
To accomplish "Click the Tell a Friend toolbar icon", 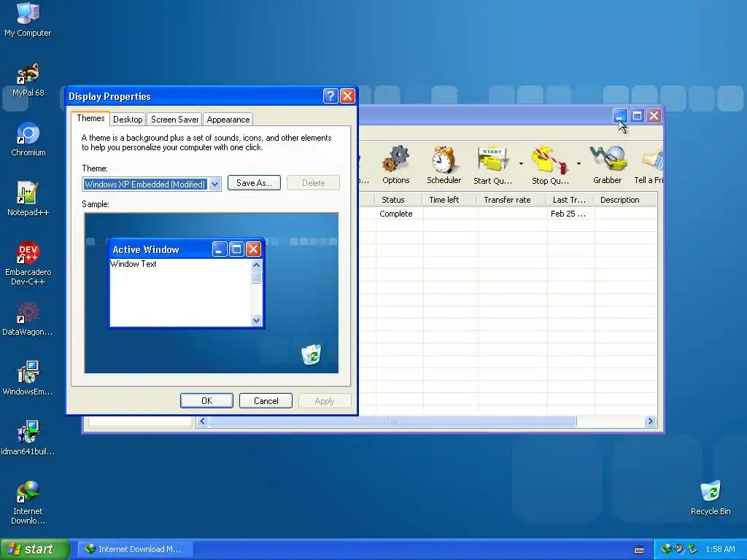I will point(649,165).
